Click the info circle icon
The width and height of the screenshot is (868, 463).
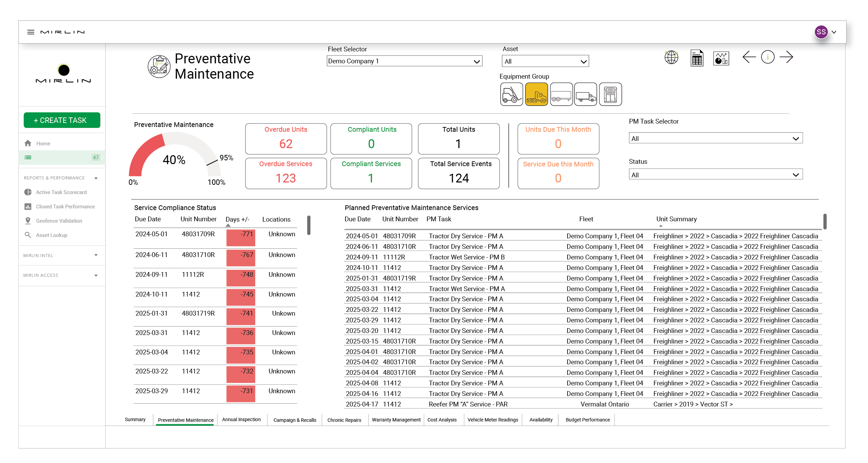[767, 57]
